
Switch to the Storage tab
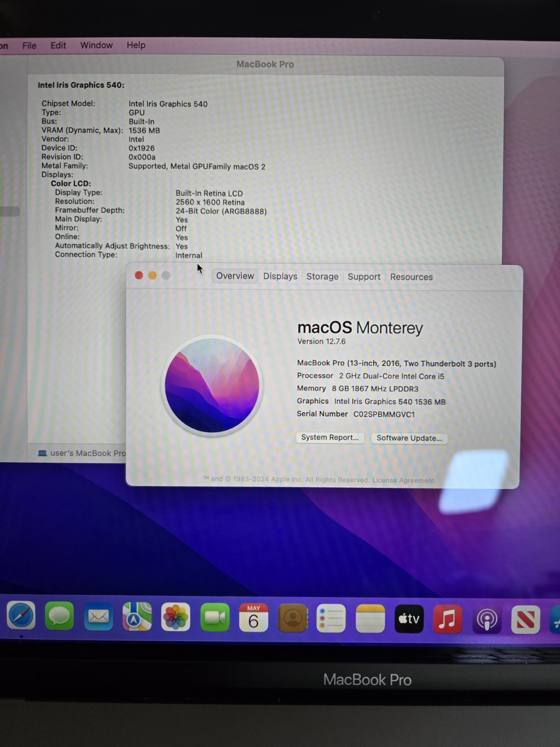pyautogui.click(x=322, y=276)
